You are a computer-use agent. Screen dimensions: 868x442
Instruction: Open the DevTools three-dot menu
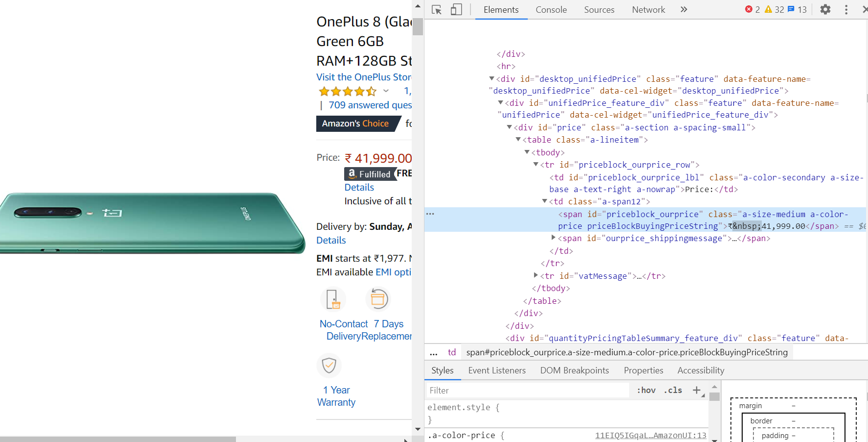coord(846,9)
